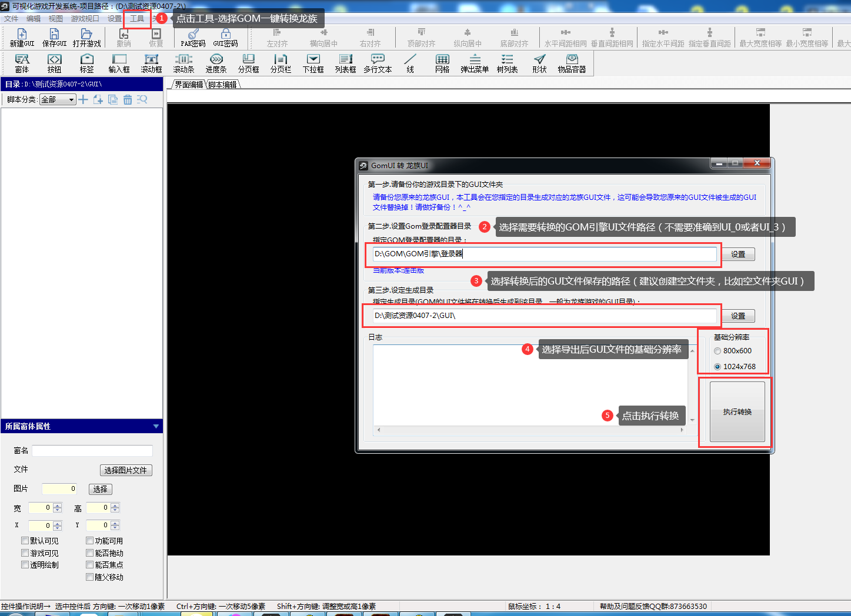
Task: Click the 执行转换 button
Action: 737,411
